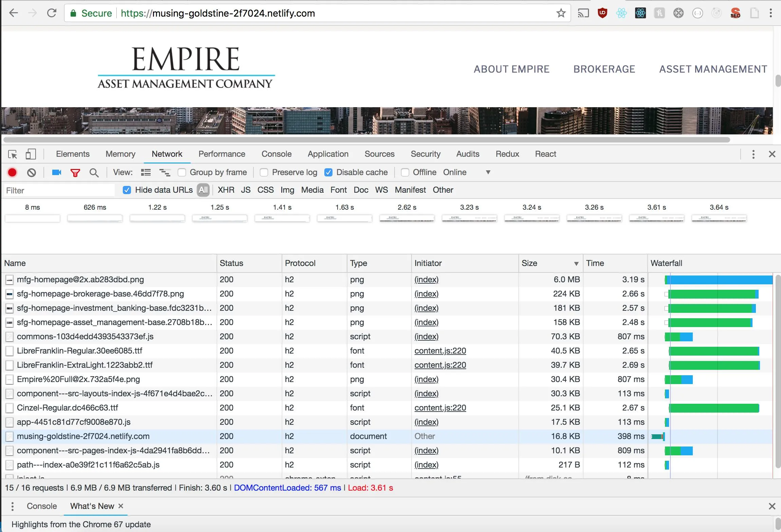The height and width of the screenshot is (532, 781).
Task: Toggle the capture screenshots camera icon
Action: pyautogui.click(x=56, y=172)
